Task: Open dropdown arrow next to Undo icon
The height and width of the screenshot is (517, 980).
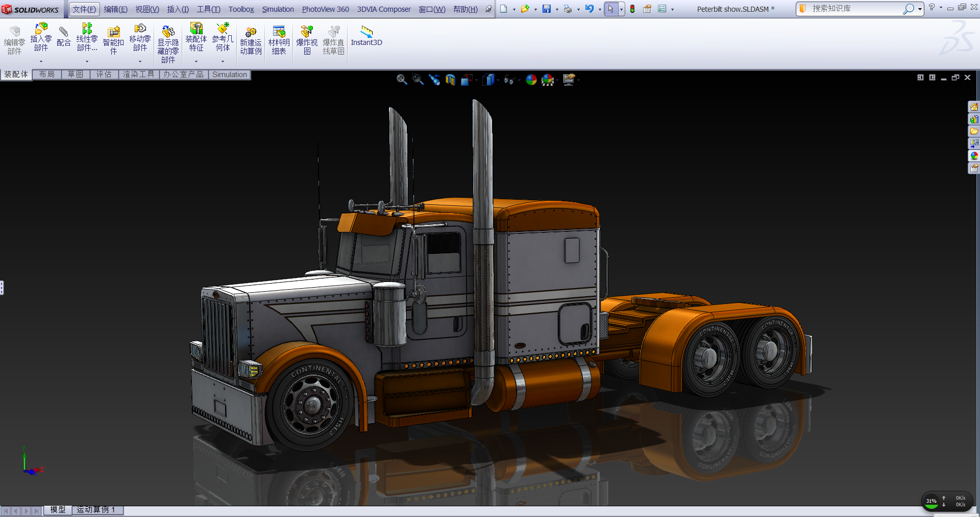Action: tap(600, 10)
